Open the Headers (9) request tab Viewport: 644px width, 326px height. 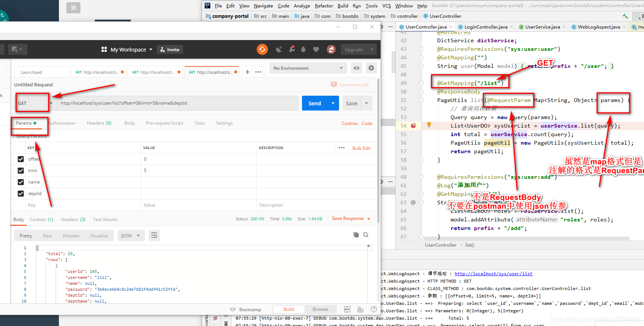coord(99,123)
